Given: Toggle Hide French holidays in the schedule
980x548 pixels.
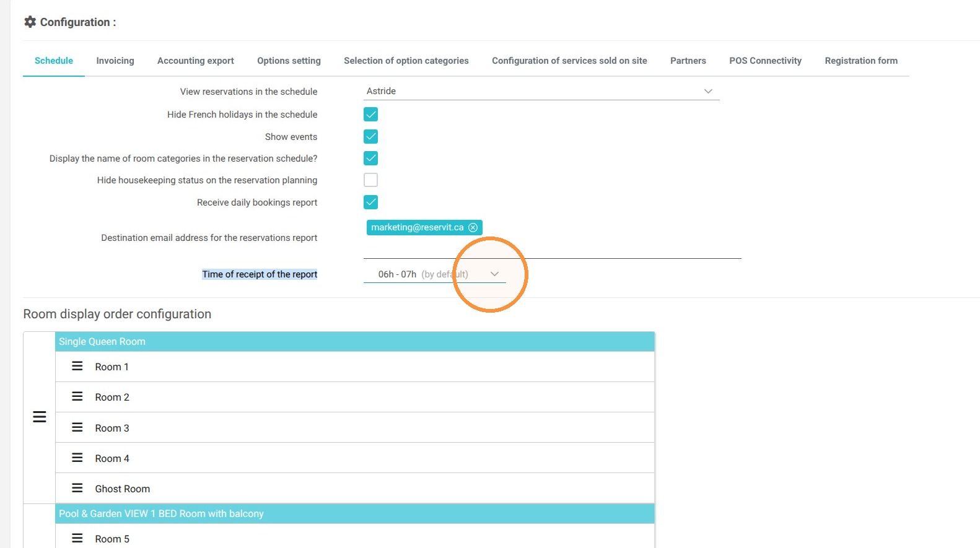Looking at the screenshot, I should [x=370, y=115].
